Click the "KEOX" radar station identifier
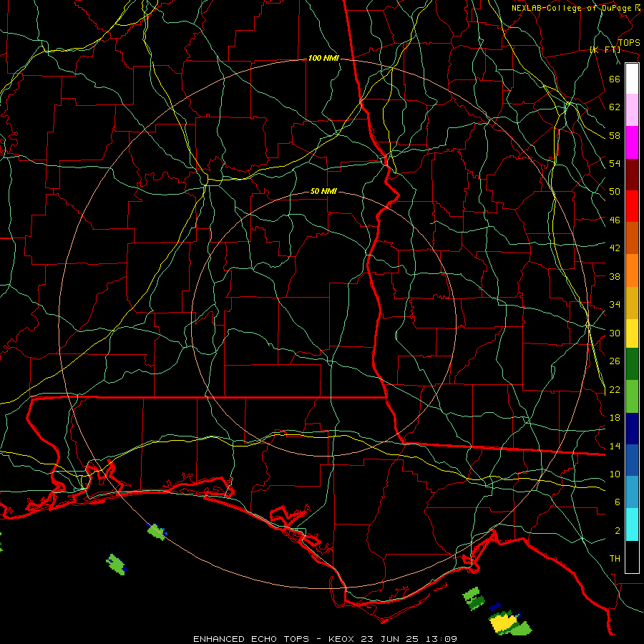The width and height of the screenshot is (644, 644). click(x=343, y=639)
